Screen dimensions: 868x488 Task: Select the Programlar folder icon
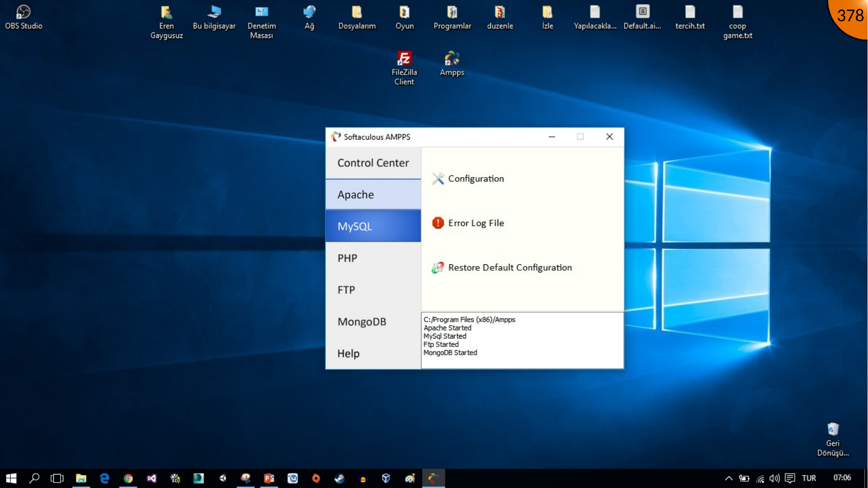point(452,18)
